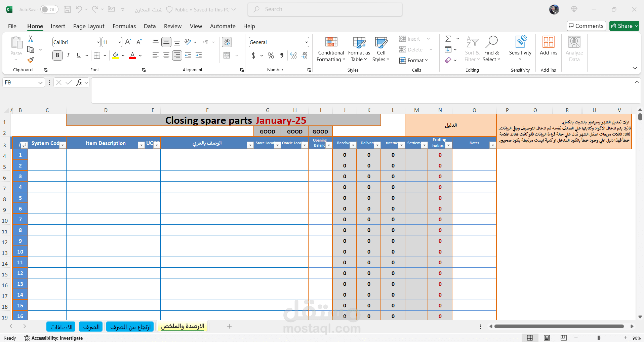
Task: Open the Calibri font name dropdown
Action: pyautogui.click(x=98, y=42)
